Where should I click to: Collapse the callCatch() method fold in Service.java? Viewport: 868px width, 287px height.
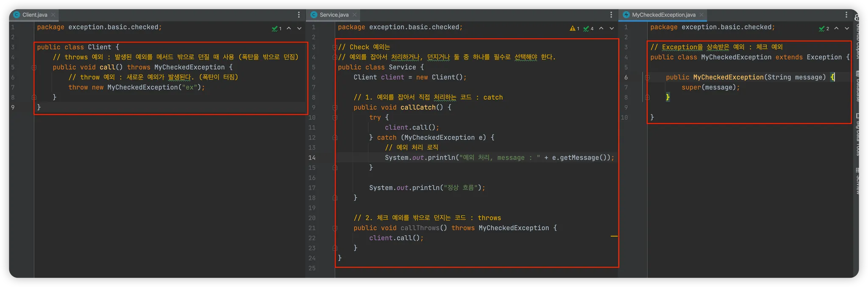[335, 107]
